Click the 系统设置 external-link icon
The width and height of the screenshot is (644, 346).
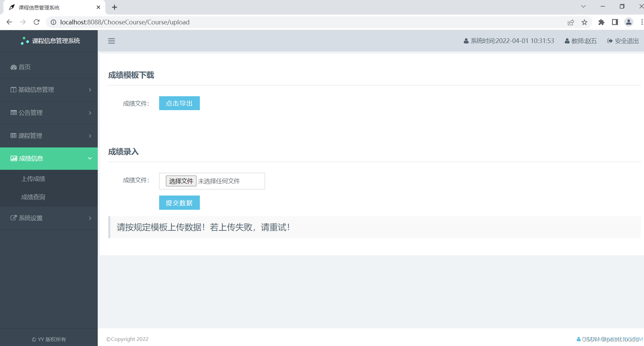pos(13,218)
